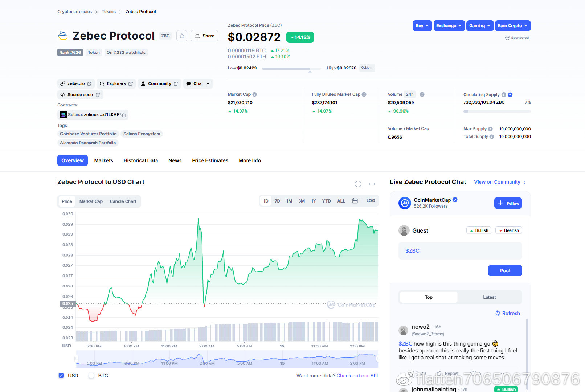Click the low-high price range bar
Viewport: 585px width, 392px height.
[291, 69]
